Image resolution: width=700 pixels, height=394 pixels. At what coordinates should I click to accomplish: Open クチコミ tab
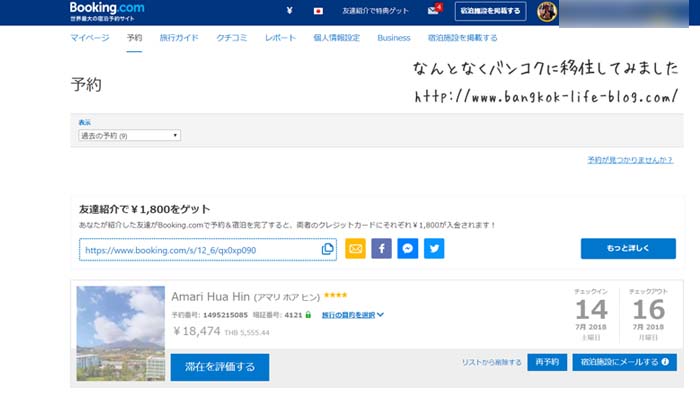(x=232, y=38)
